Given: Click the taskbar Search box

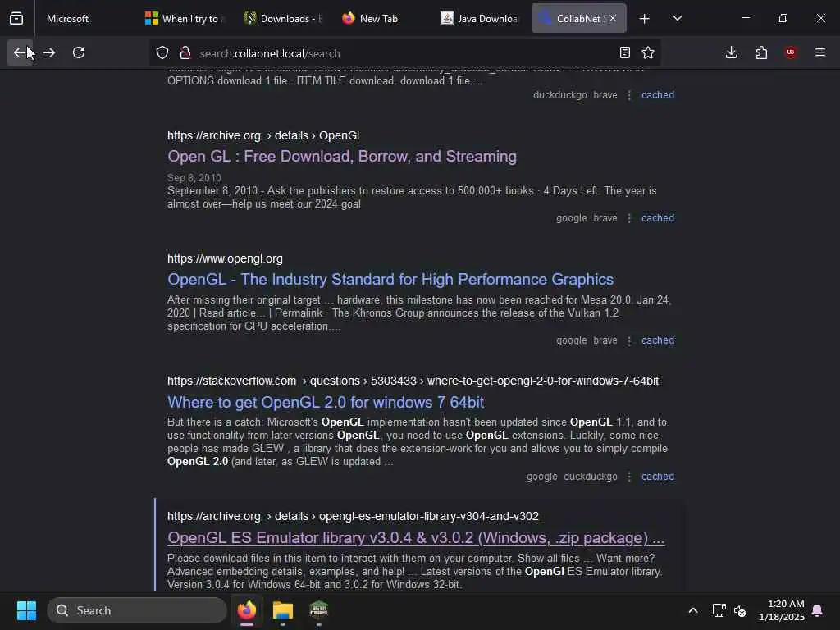Looking at the screenshot, I should tap(137, 610).
